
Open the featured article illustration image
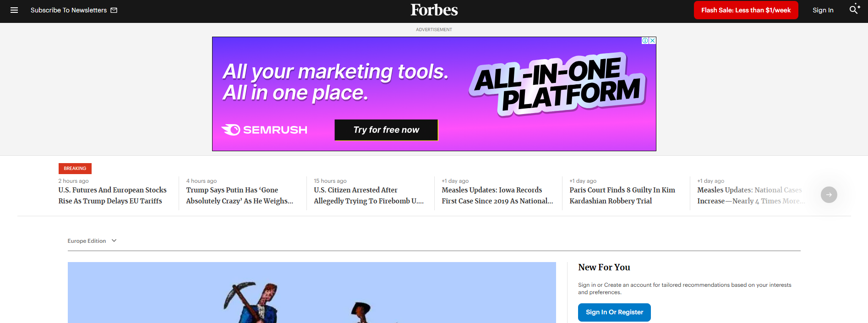point(312,292)
